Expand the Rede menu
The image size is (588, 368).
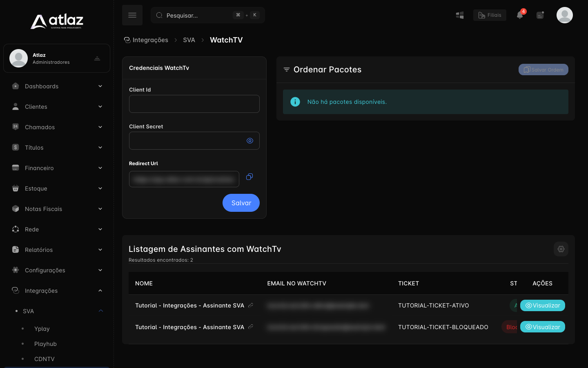point(57,229)
